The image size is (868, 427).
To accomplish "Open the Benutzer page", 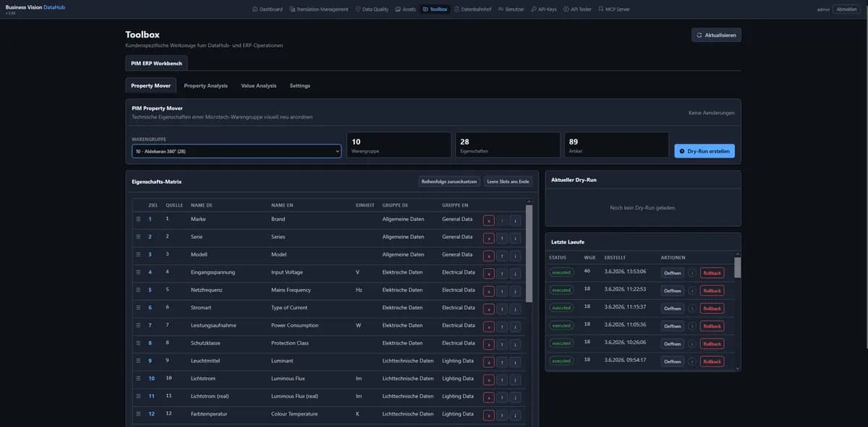I will pos(511,9).
